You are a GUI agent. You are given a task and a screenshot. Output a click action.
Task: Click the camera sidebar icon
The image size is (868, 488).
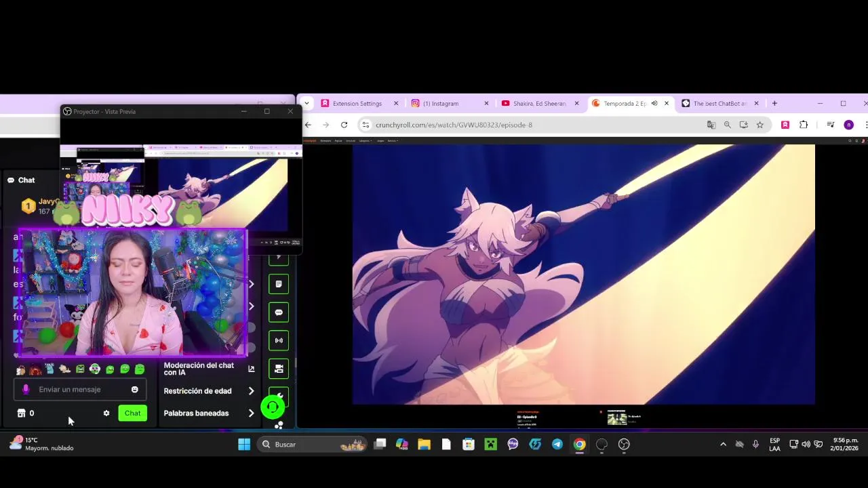click(x=279, y=369)
